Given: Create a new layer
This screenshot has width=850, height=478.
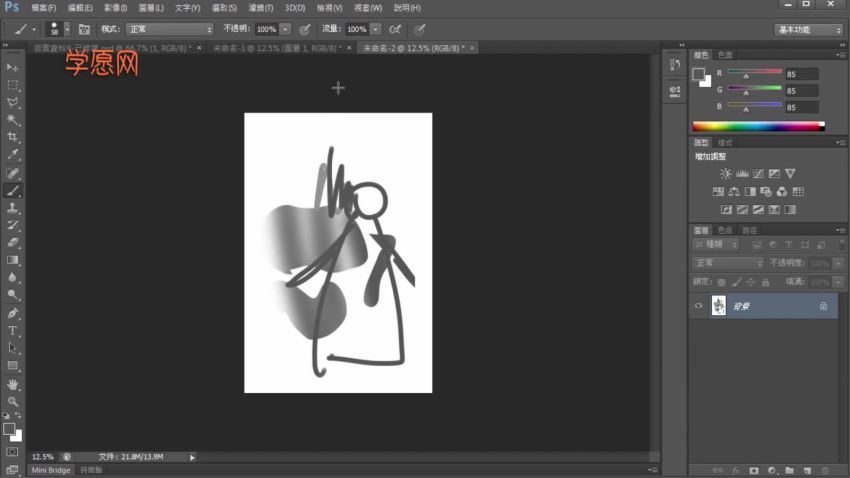Looking at the screenshot, I should [807, 470].
